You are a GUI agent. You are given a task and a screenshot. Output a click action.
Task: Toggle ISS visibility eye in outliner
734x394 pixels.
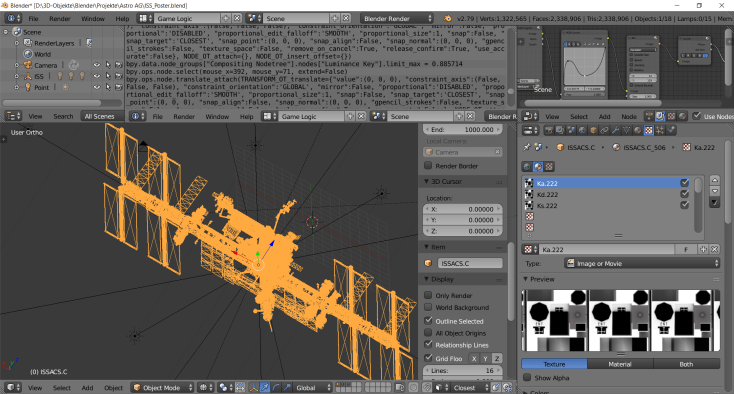(97, 76)
